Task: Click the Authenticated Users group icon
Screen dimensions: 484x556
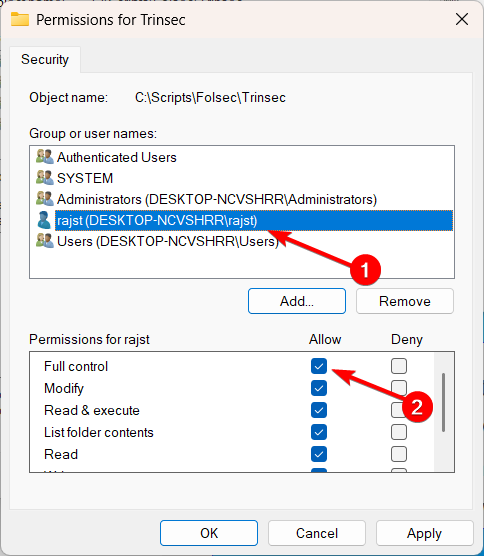Action: point(45,157)
